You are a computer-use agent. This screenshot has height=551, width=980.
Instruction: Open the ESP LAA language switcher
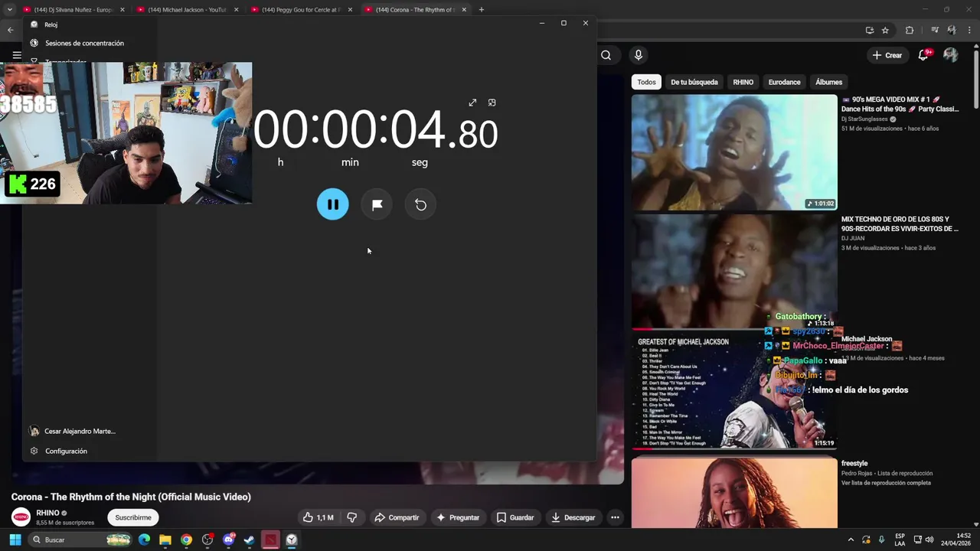[x=900, y=540]
